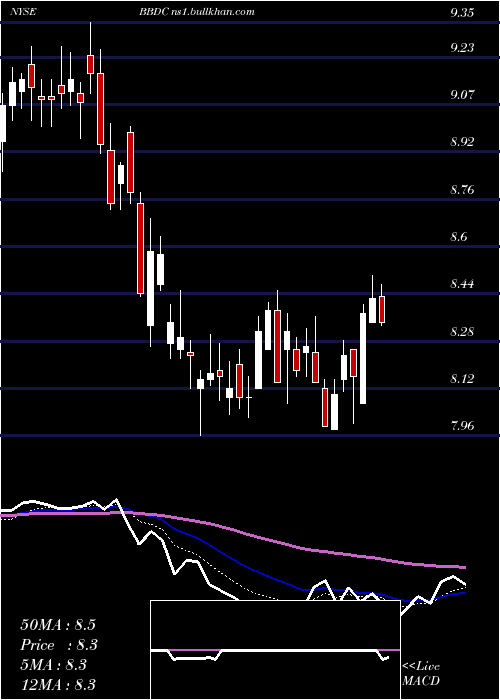Screen dimensions: 500x700
Task: Click the last red candlestick near 8.44
Action: 382,309
